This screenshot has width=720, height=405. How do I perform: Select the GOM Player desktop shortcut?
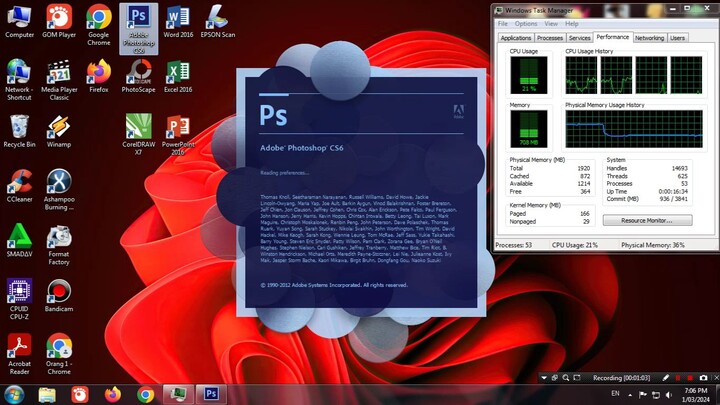pyautogui.click(x=59, y=22)
